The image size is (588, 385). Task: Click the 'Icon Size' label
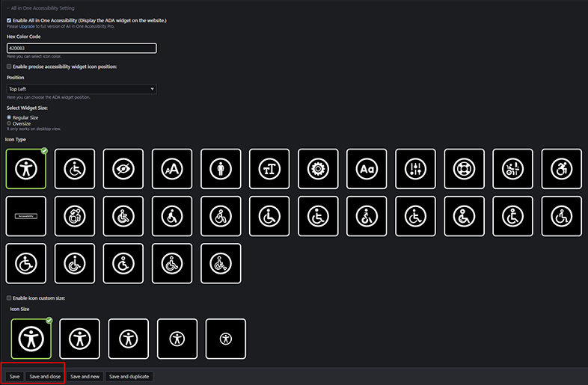coord(19,309)
